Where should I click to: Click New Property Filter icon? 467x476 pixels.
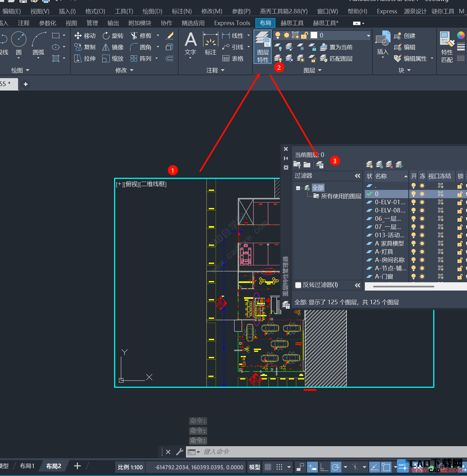[x=297, y=164]
